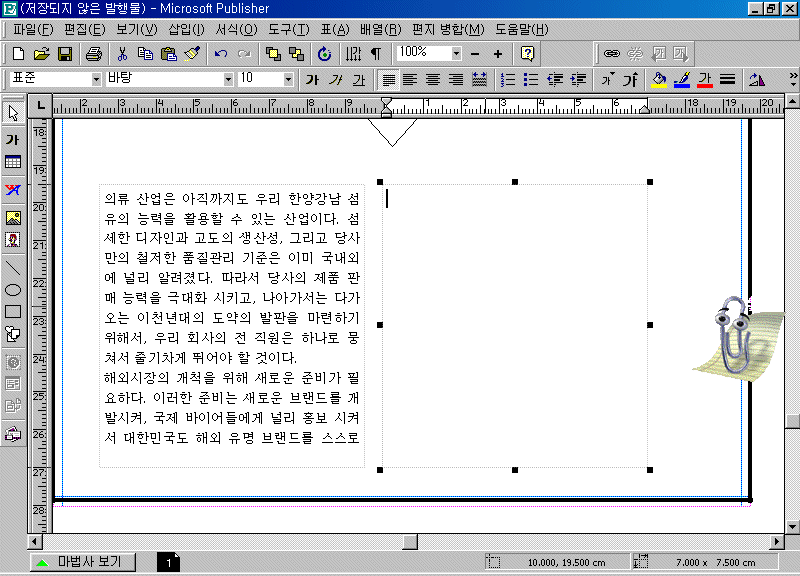Toggle italic text formatting
This screenshot has height=576, width=800.
coord(336,79)
